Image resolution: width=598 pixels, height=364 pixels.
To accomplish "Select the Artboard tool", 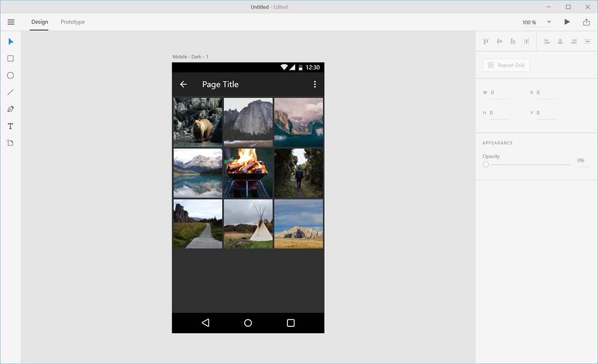I will click(x=11, y=143).
